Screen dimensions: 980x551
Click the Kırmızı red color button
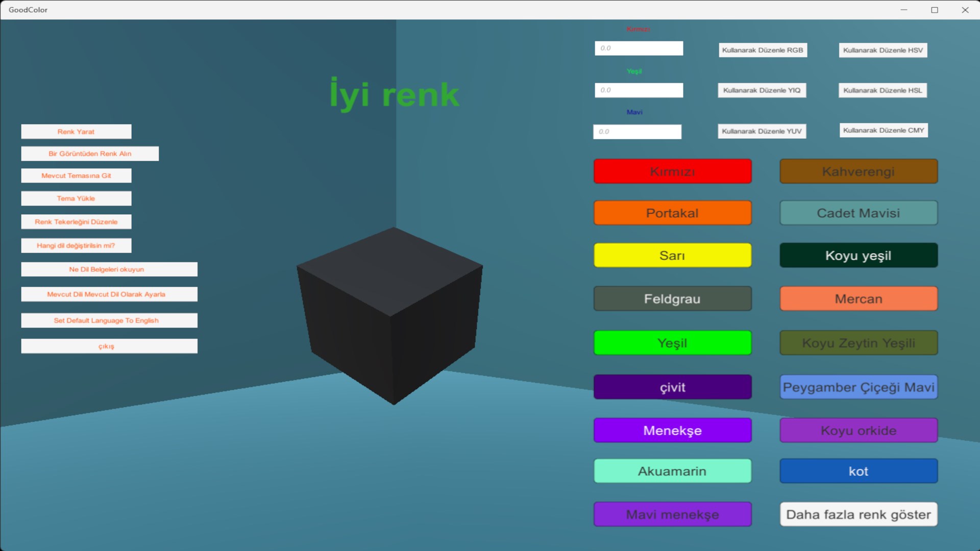pos(672,171)
